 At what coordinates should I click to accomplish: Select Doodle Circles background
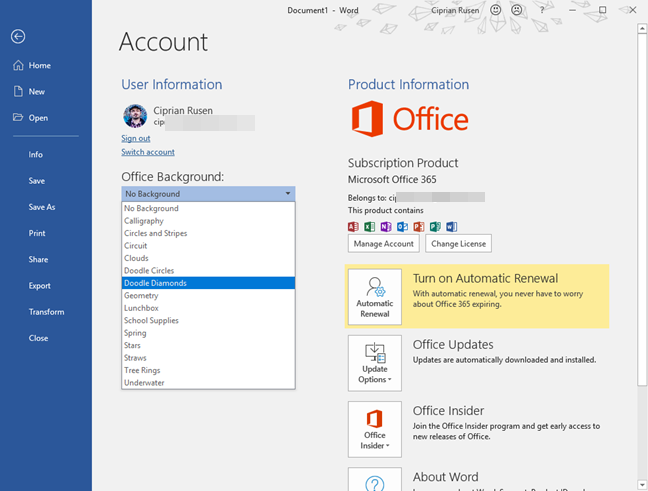[x=208, y=270]
